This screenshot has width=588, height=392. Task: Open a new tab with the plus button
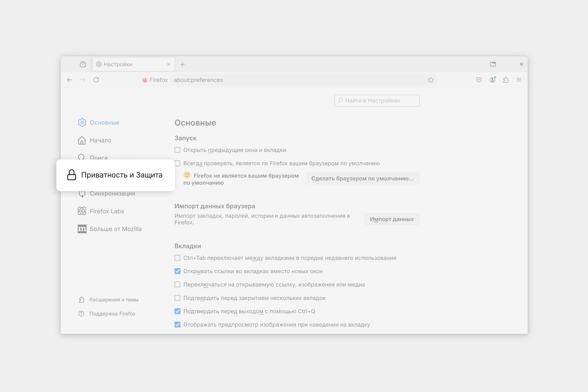[183, 65]
